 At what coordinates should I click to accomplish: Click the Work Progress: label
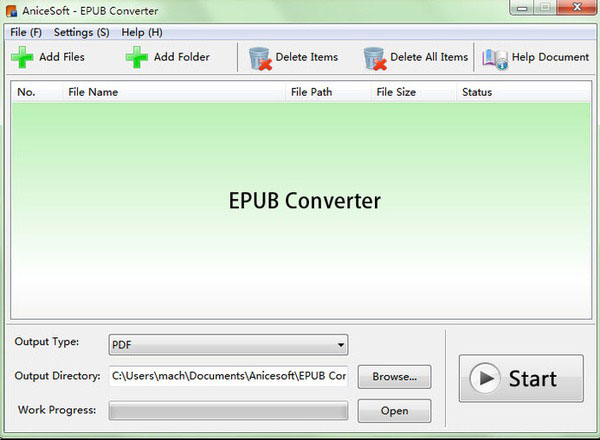pos(57,410)
